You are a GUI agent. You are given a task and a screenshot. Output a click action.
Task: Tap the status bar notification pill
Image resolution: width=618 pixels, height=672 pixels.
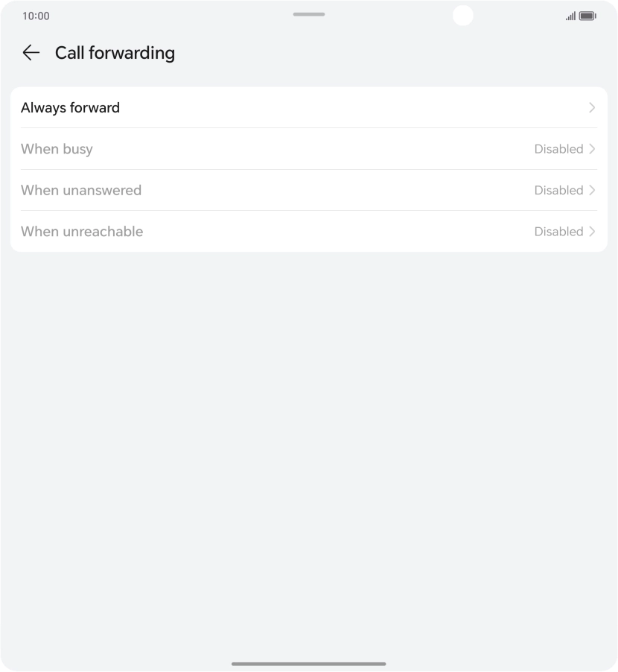click(308, 14)
